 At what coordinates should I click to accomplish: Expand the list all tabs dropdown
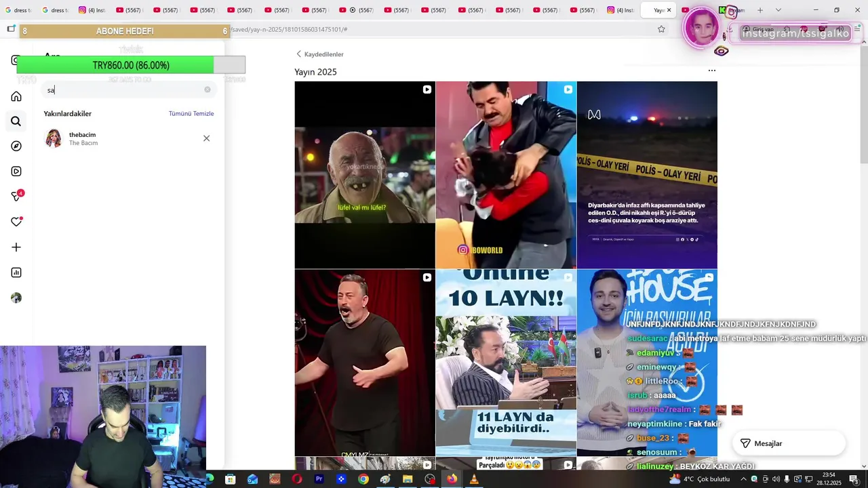pos(778,10)
